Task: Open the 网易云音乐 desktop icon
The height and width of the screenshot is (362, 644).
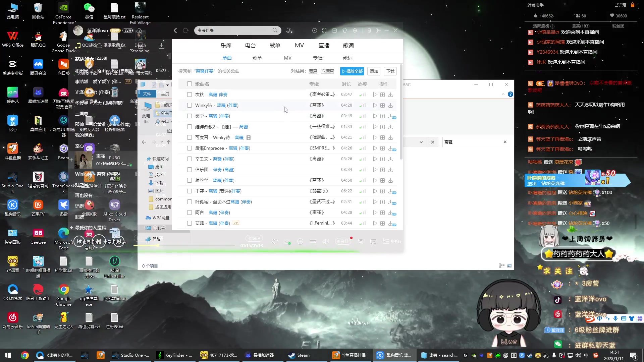Action: 13,320
